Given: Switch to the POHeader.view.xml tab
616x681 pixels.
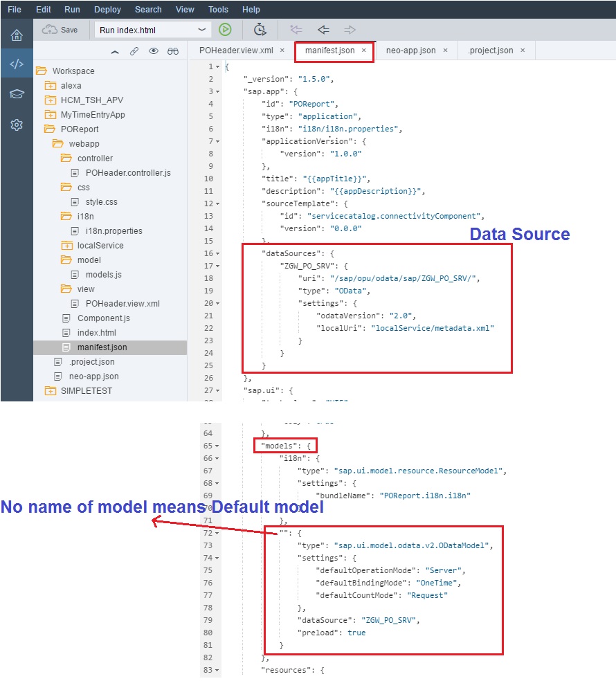Looking at the screenshot, I should 236,51.
